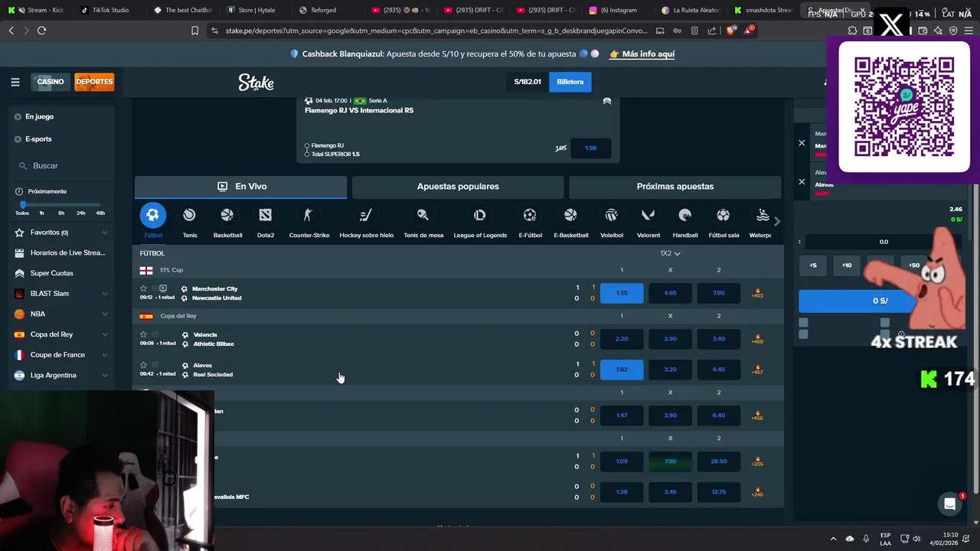Image resolution: width=980 pixels, height=551 pixels.
Task: Open live stream icon for Manchester City match
Action: coord(163,289)
